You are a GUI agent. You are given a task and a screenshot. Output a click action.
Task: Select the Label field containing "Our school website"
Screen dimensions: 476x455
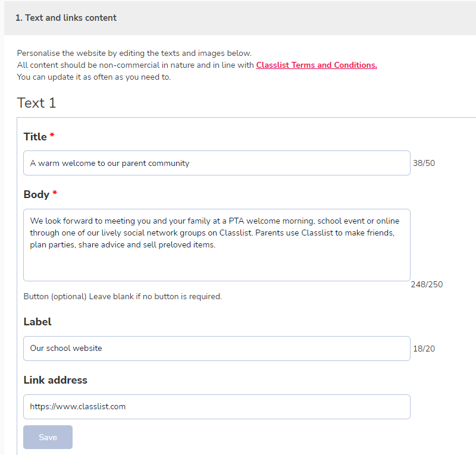pos(217,349)
